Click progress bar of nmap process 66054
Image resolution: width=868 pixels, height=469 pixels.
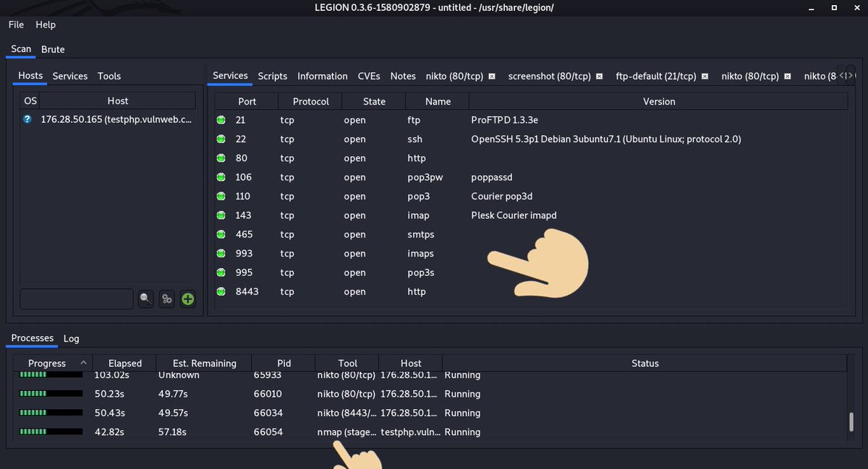click(51, 432)
